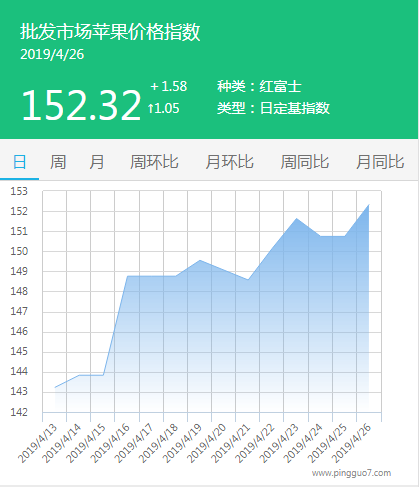The image size is (419, 487).
Task: Open the 月 monthly tab
Action: click(97, 162)
